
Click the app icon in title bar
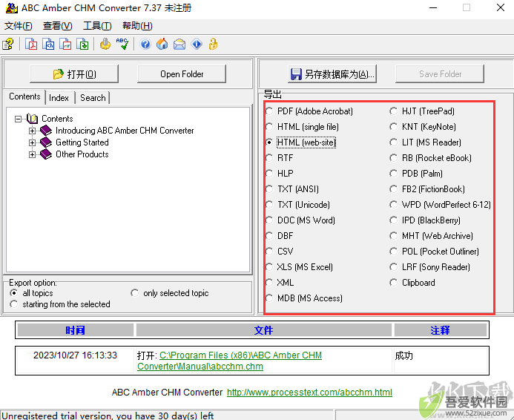pyautogui.click(x=11, y=8)
